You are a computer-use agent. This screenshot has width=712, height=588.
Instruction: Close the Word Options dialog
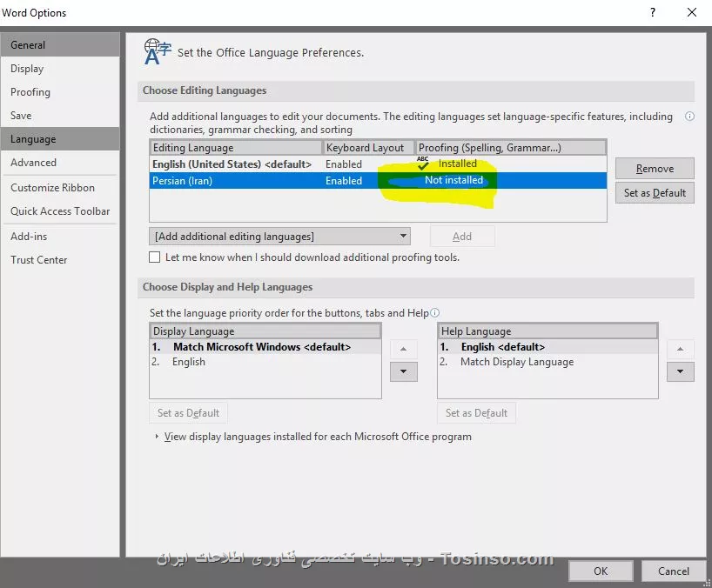point(692,12)
